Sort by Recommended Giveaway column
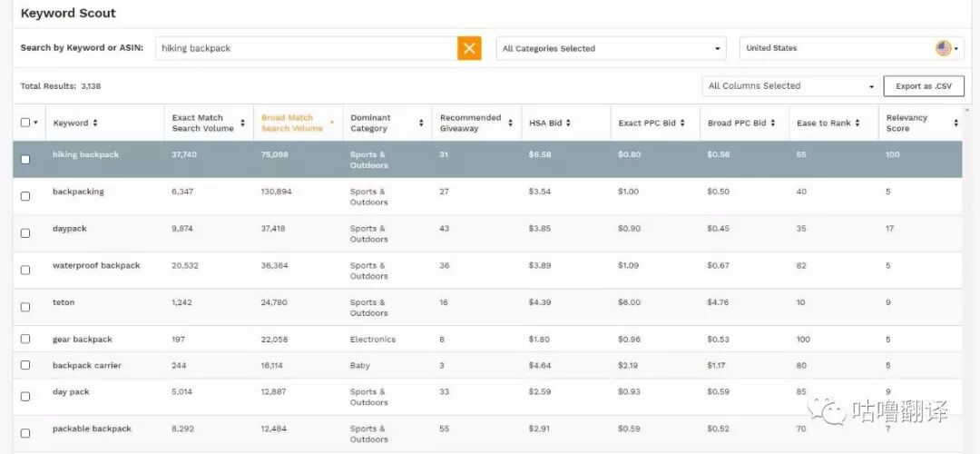The height and width of the screenshot is (454, 980). (x=511, y=123)
